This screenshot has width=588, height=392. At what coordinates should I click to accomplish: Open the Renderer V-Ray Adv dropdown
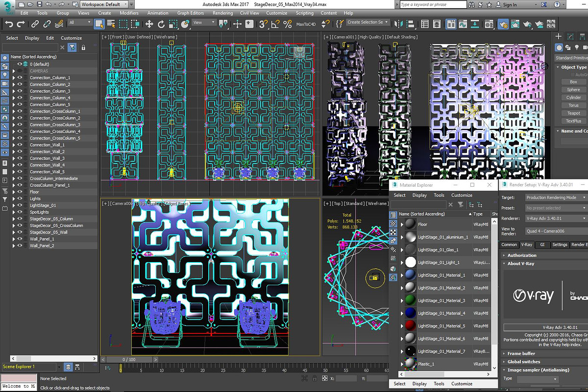point(556,219)
